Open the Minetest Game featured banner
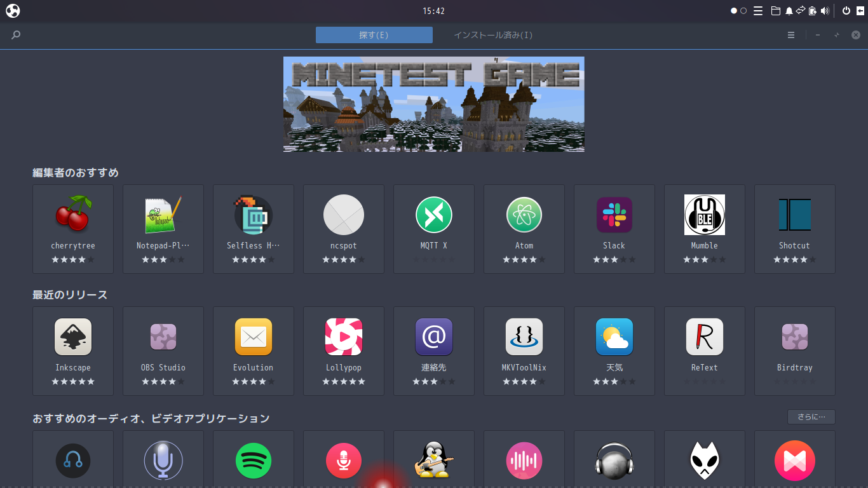The width and height of the screenshot is (868, 488). click(434, 104)
